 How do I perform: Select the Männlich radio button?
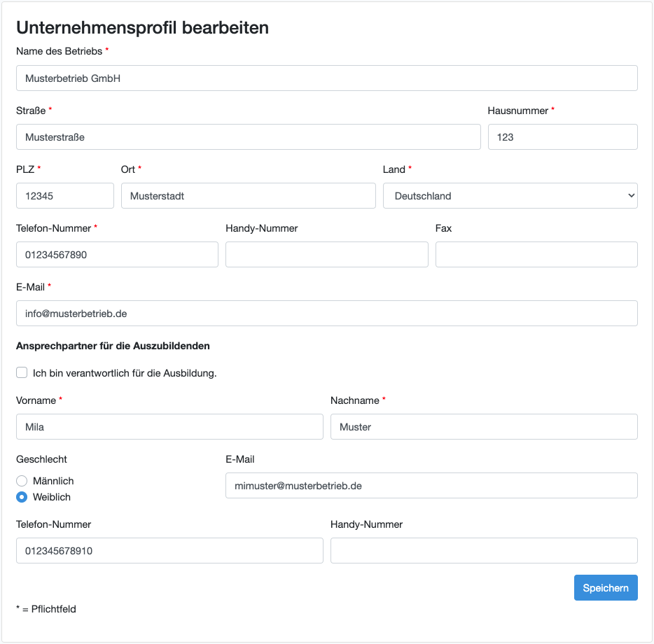tap(22, 481)
